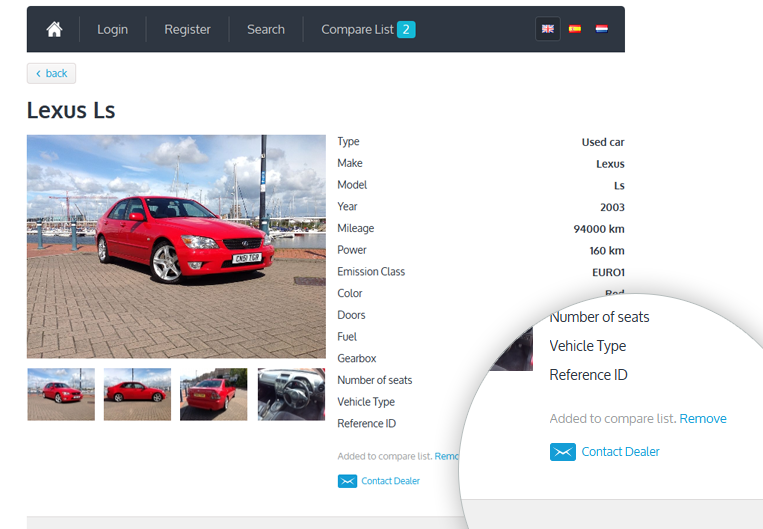
Task: Select the rear-view car thumbnail
Action: [214, 394]
